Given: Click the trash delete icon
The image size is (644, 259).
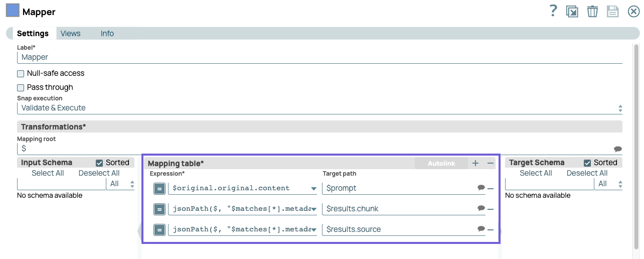Looking at the screenshot, I should (592, 12).
